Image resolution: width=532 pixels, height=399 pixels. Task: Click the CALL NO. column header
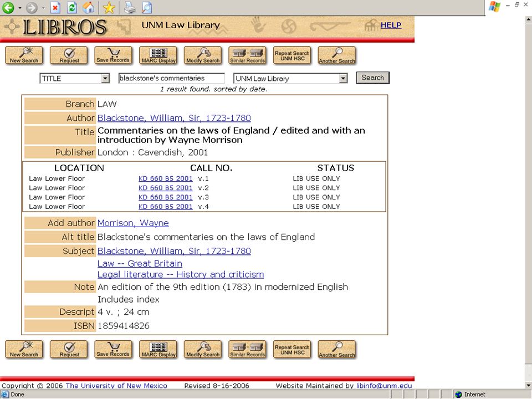pyautogui.click(x=211, y=168)
